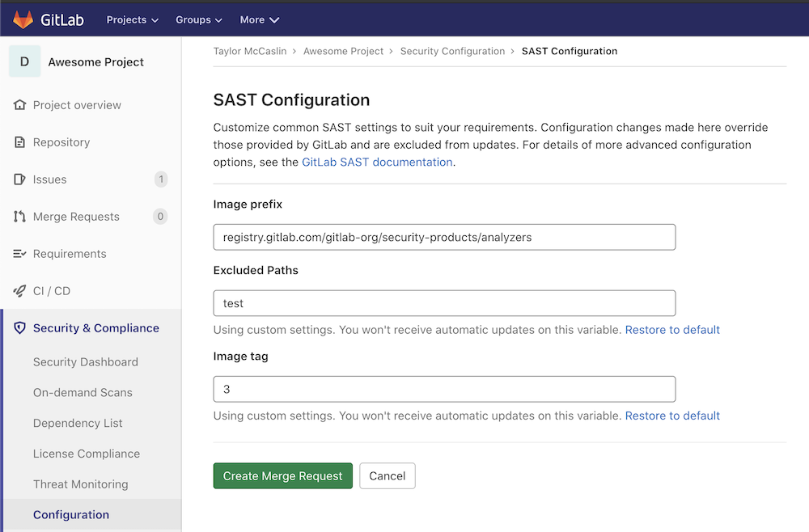Viewport: 809px width, 532px height.
Task: Click the GitLab fox logo icon
Action: pyautogui.click(x=23, y=19)
